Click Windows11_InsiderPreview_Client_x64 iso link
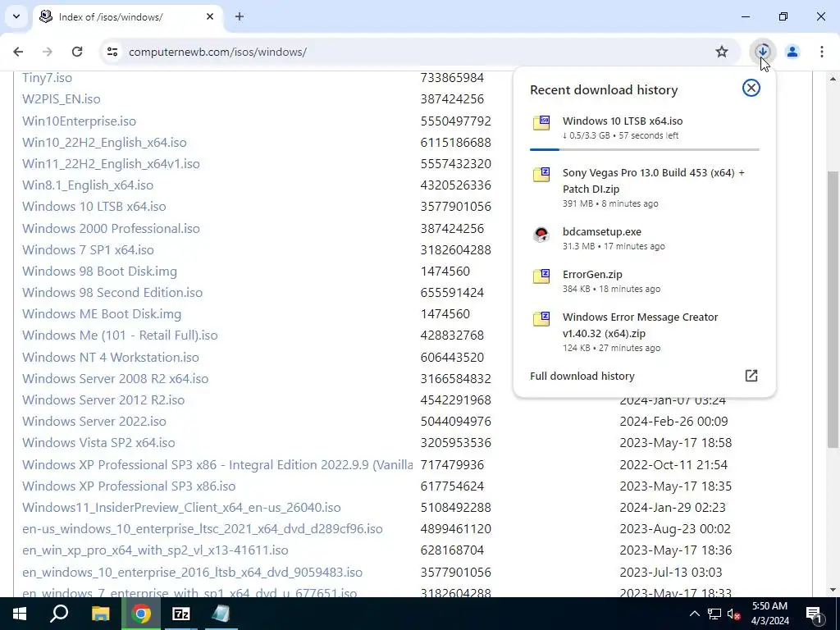 [181, 507]
